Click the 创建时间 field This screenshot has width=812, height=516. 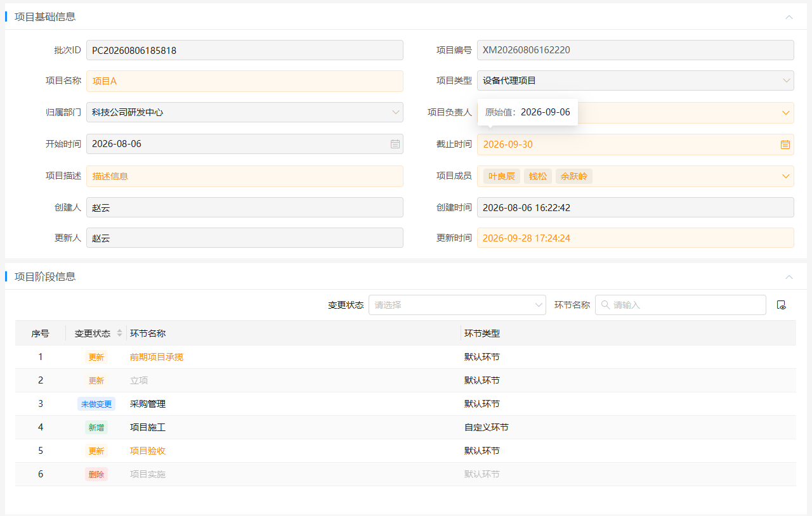coord(635,207)
